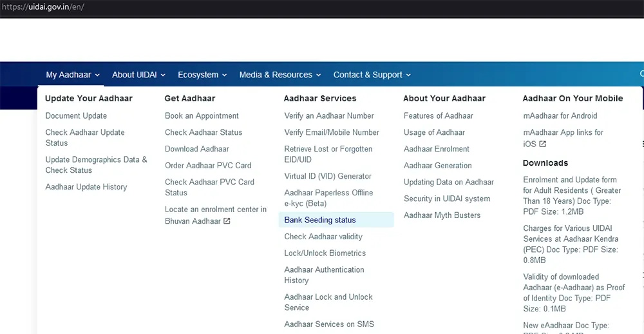Open mAadhaar App links for iOS

563,138
